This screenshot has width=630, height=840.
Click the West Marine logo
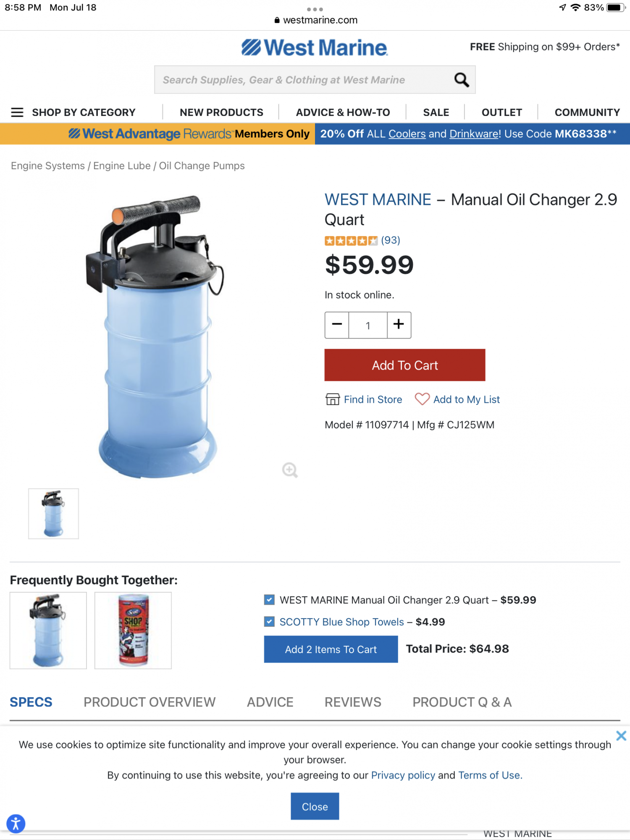point(315,47)
